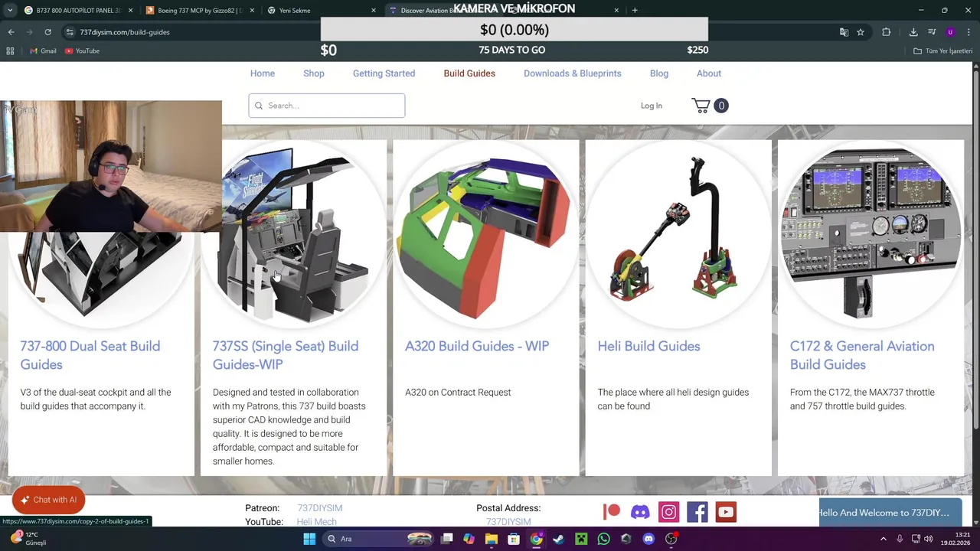
Task: Open the media control icon in toolbar
Action: pyautogui.click(x=932, y=32)
